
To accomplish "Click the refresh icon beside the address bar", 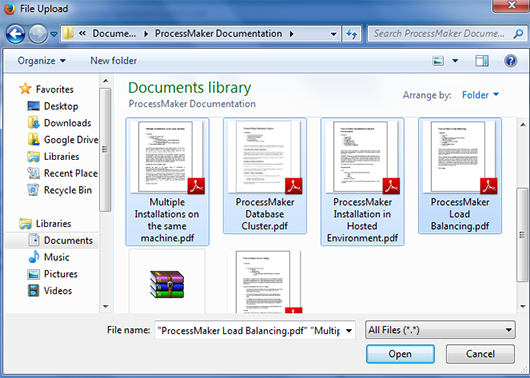I will click(352, 34).
